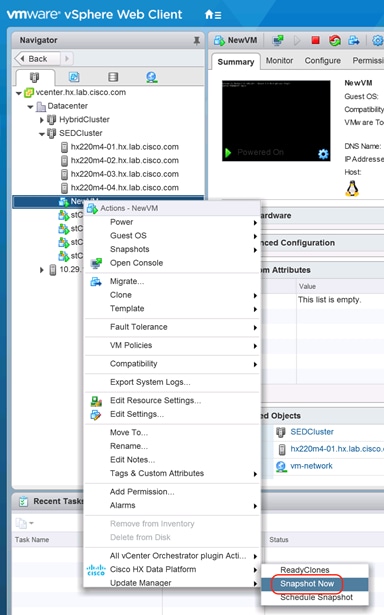
Task: Click the Back button in Navigator
Action: (37, 59)
